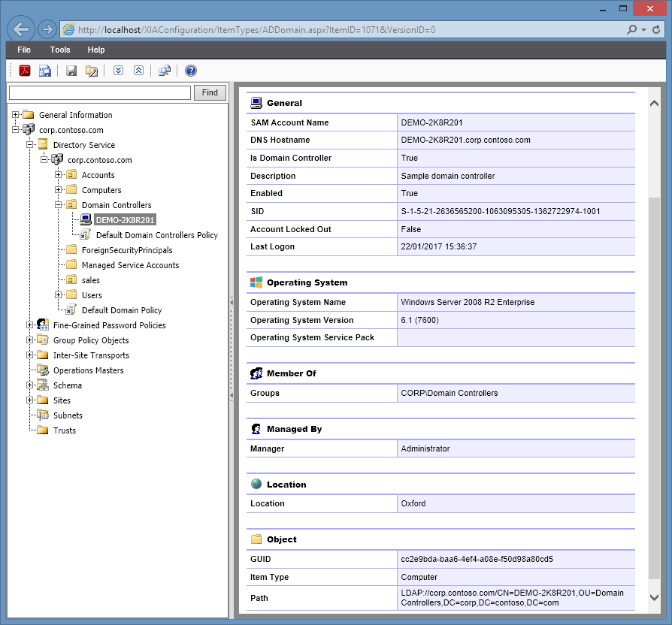Click the print preview search icon
The width and height of the screenshot is (672, 625).
165,70
